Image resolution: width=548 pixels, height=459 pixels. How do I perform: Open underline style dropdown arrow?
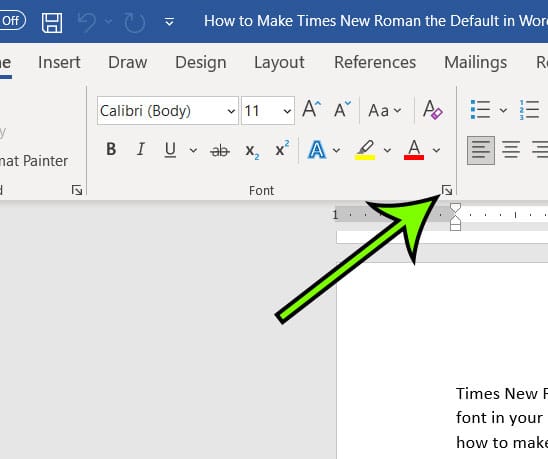point(193,150)
